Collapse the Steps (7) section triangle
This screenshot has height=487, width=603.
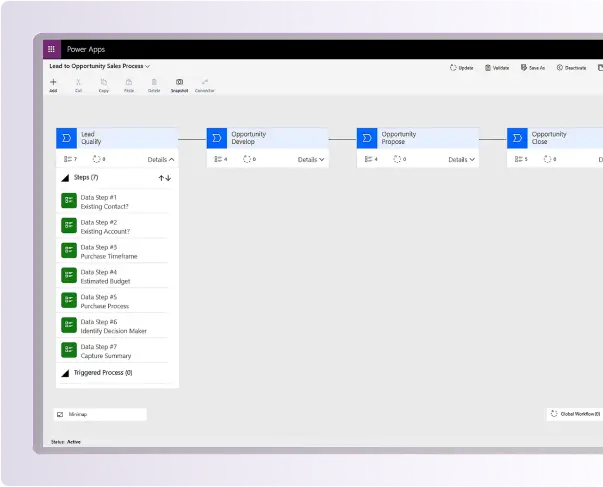[x=65, y=178]
